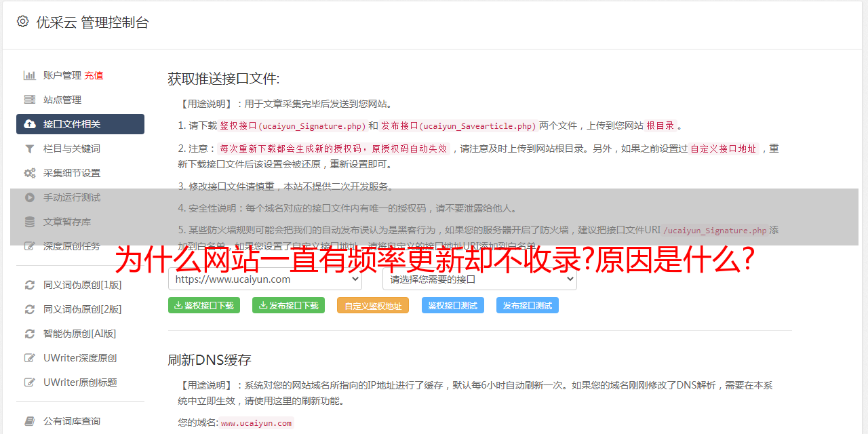Click the 自定义接口地址 highlighted code text
Viewport: 868px width, 434px height.
(724, 149)
